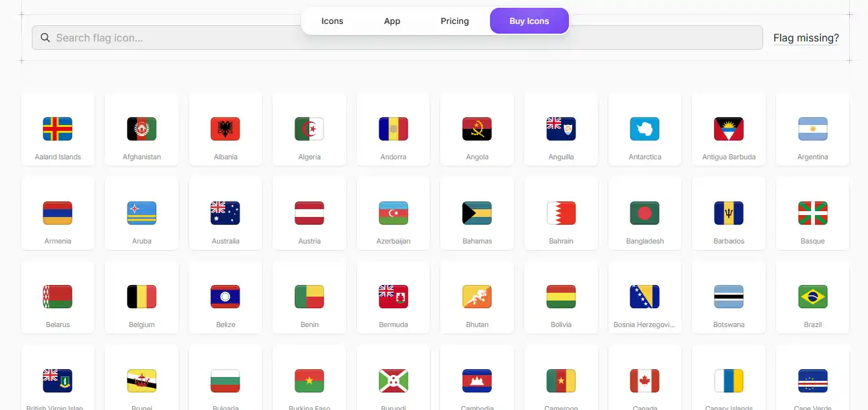Screen dimensions: 868x410
Task: Select the Albania flag icon
Action: [x=225, y=129]
